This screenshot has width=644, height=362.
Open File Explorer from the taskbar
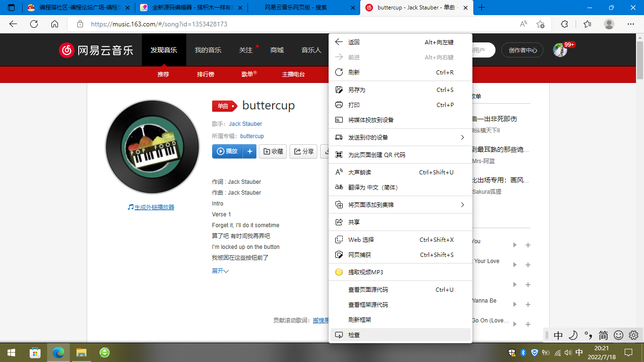82,353
